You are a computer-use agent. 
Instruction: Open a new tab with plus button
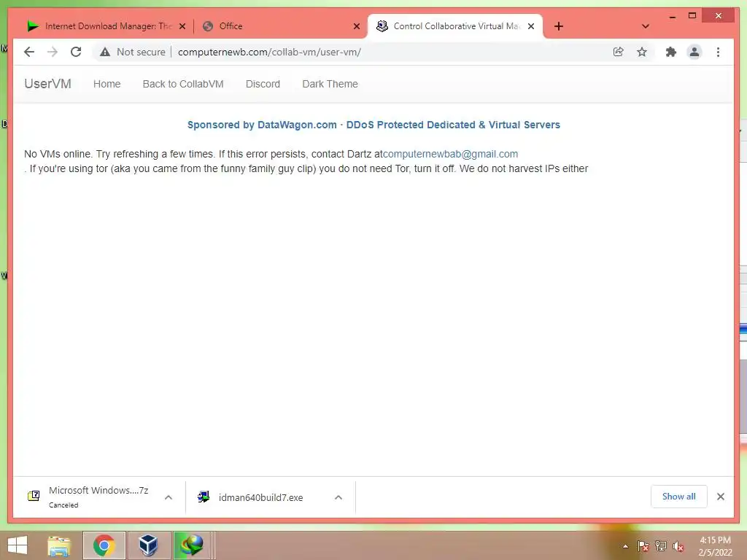[x=559, y=26]
